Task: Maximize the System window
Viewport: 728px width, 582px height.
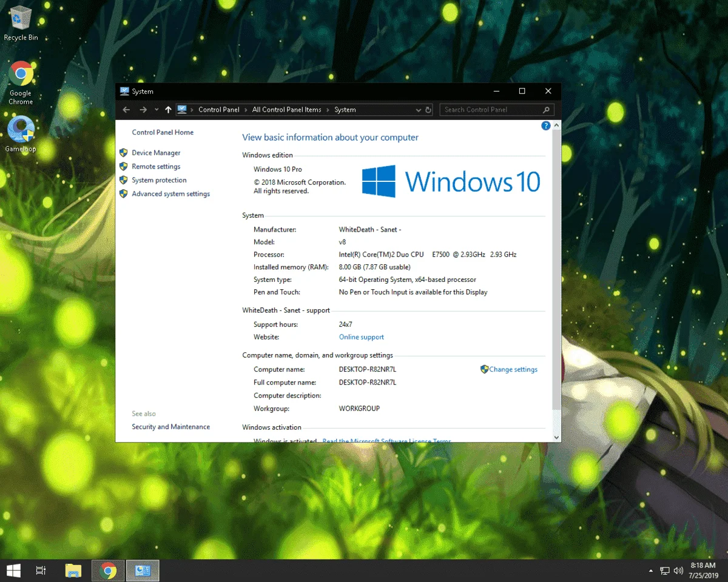Action: pyautogui.click(x=522, y=92)
